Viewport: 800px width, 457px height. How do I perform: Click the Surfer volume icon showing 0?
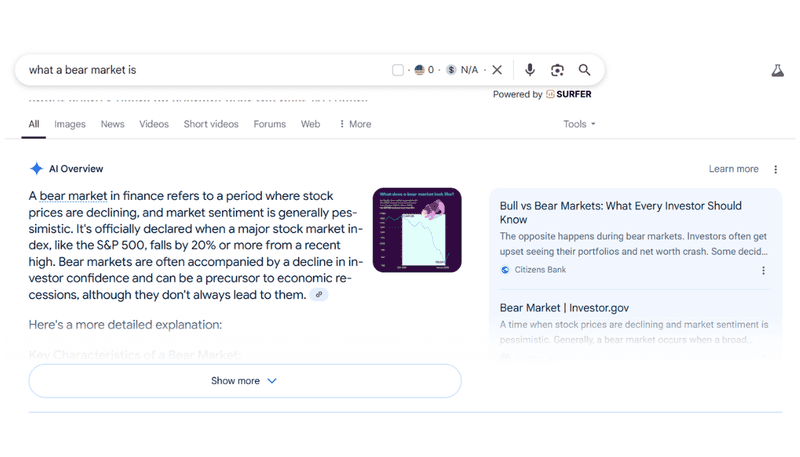[419, 70]
